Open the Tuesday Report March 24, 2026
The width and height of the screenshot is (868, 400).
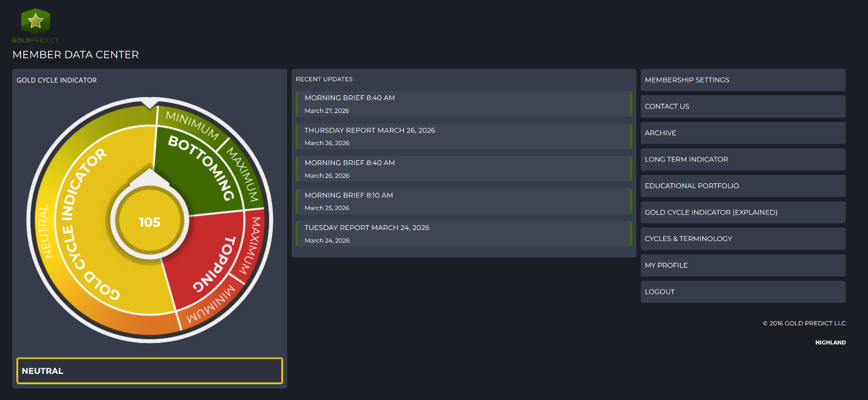pyautogui.click(x=464, y=234)
